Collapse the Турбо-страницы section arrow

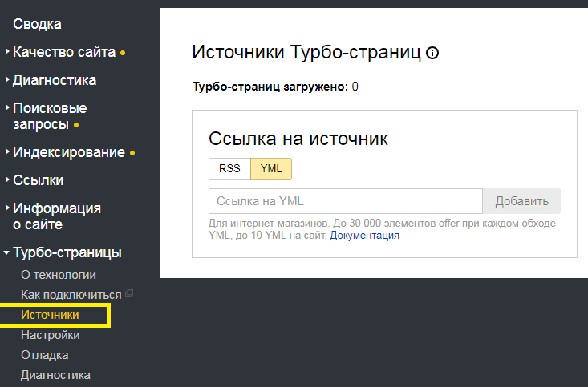6,252
